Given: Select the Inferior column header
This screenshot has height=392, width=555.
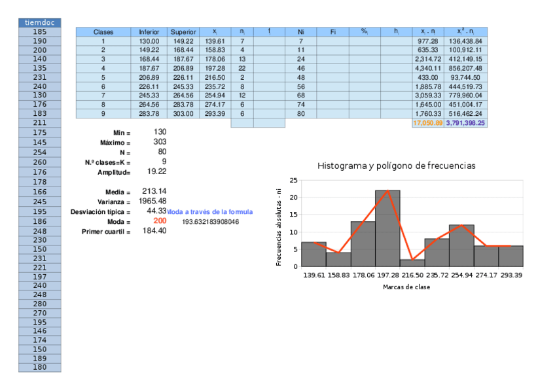Looking at the screenshot, I should [x=149, y=31].
